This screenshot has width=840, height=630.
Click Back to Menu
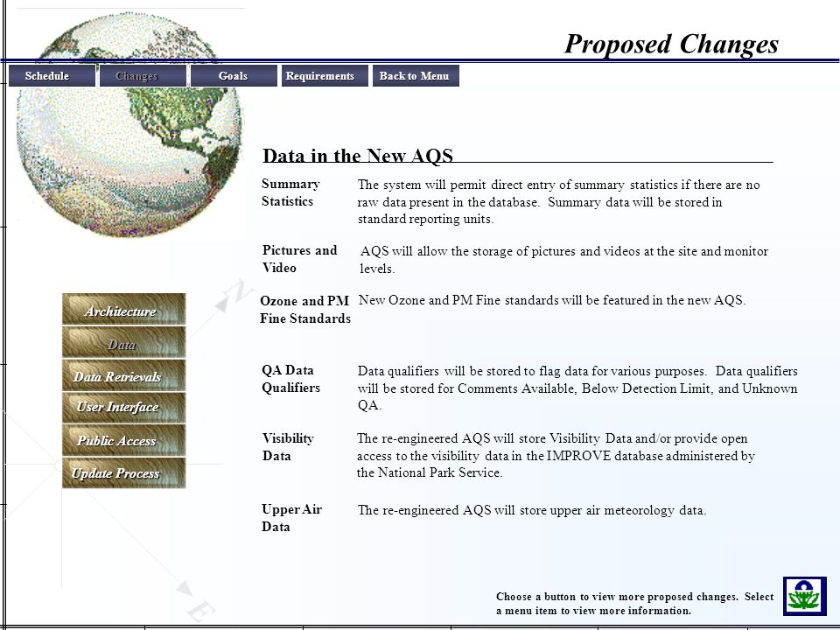tap(416, 75)
